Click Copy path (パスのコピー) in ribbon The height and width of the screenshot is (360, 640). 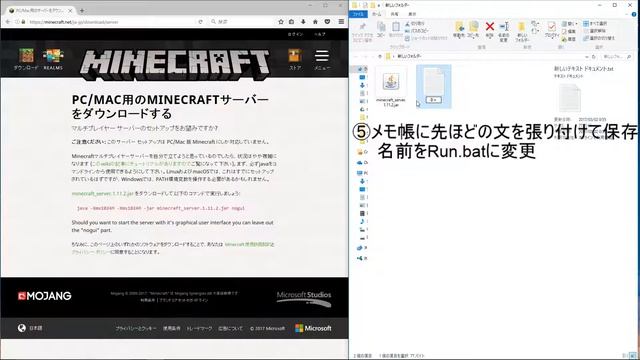(416, 31)
